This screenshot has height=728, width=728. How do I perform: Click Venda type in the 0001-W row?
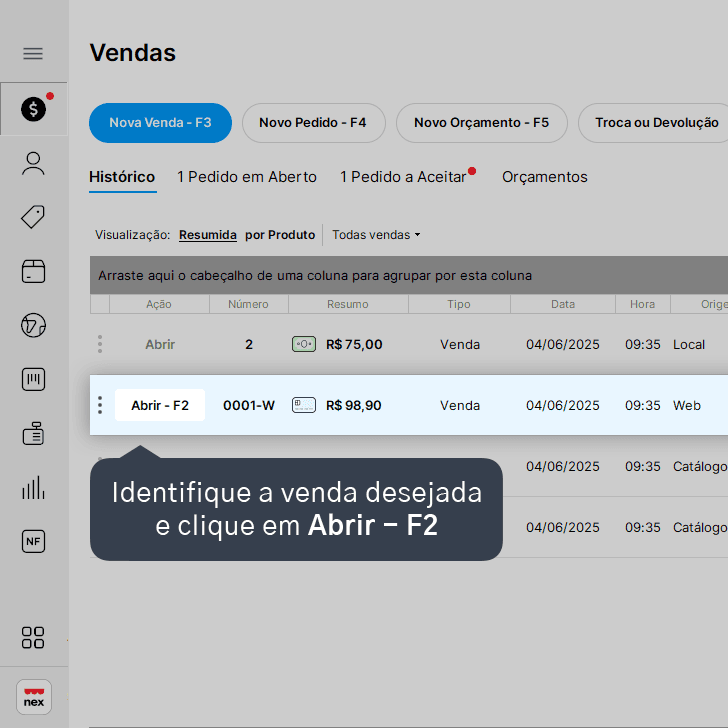pyautogui.click(x=460, y=405)
